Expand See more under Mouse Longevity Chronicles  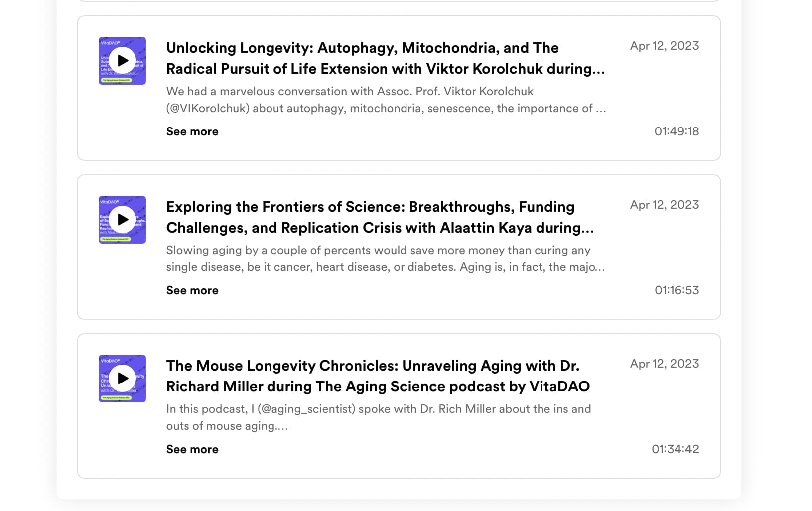pos(192,449)
